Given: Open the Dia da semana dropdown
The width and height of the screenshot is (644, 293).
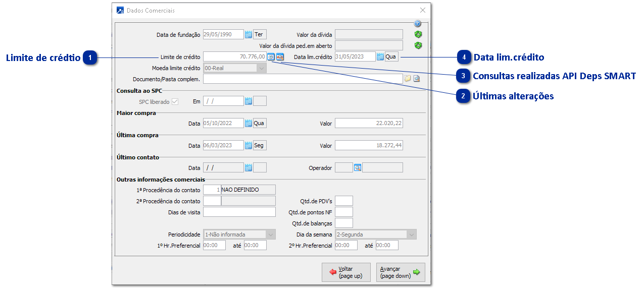Looking at the screenshot, I should 412,235.
